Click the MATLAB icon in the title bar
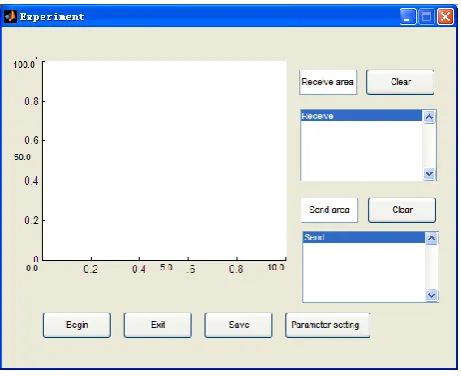Screen dimensions: 461x376 pos(10,16)
